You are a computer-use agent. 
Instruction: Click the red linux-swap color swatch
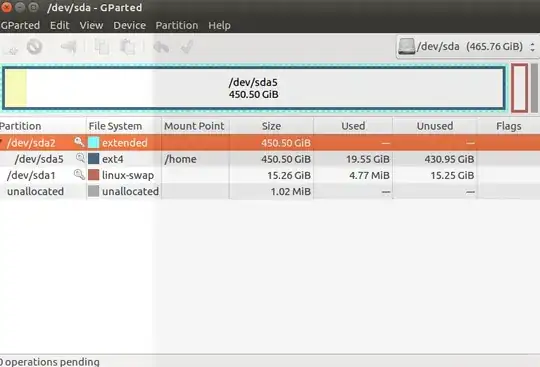[x=93, y=175]
